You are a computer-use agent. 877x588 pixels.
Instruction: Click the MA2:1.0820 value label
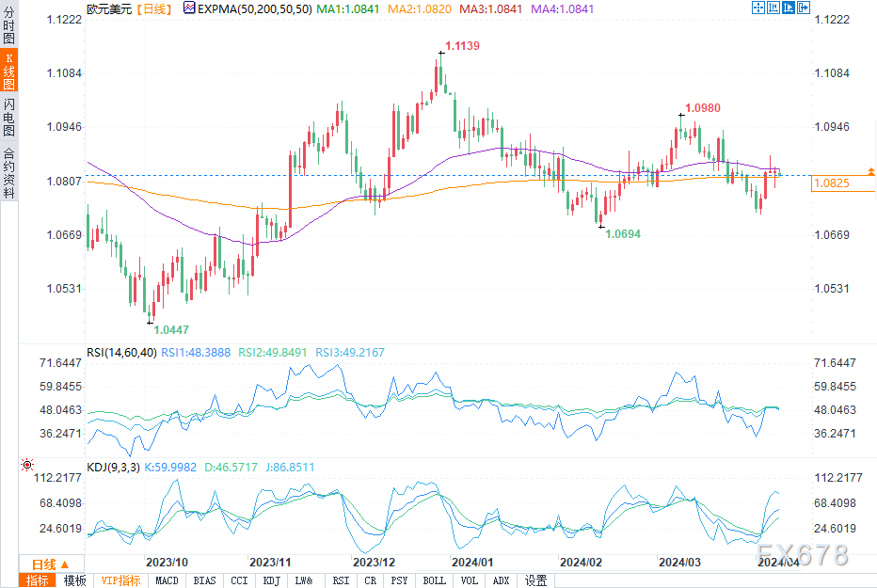420,9
